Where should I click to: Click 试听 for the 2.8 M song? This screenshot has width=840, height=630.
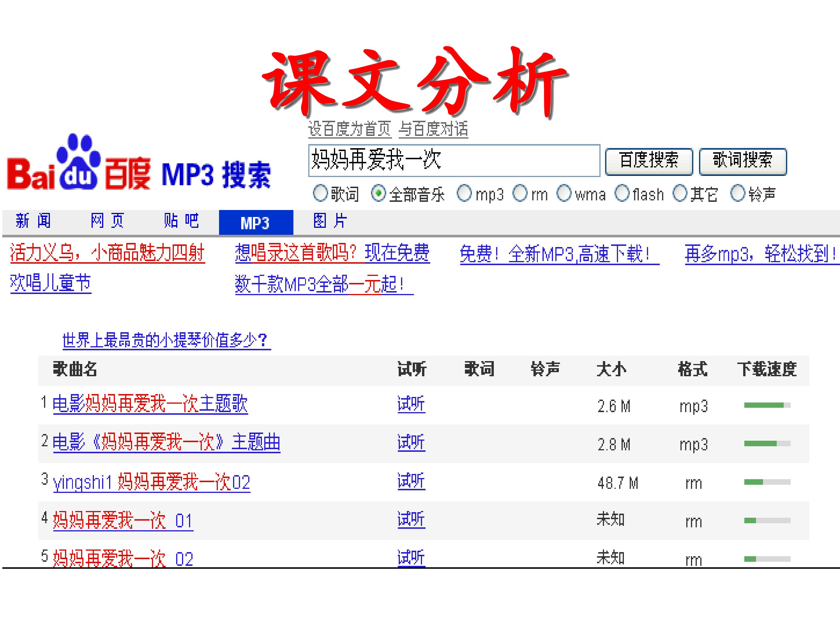point(411,443)
